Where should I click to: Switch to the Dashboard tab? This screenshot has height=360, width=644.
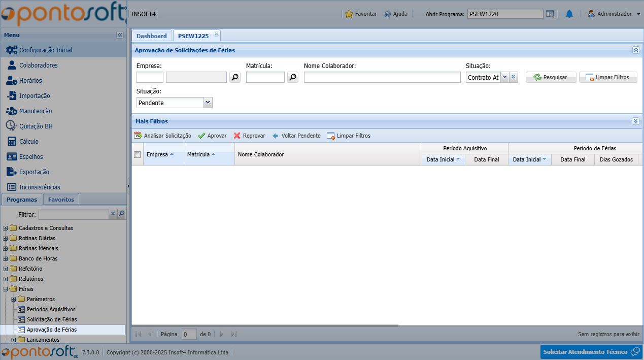coord(151,36)
